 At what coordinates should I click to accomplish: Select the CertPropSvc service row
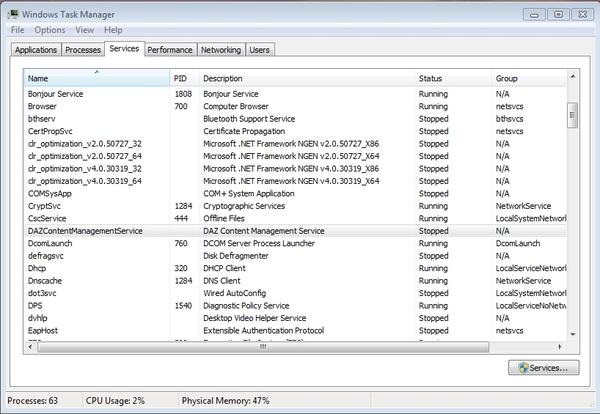pos(295,131)
